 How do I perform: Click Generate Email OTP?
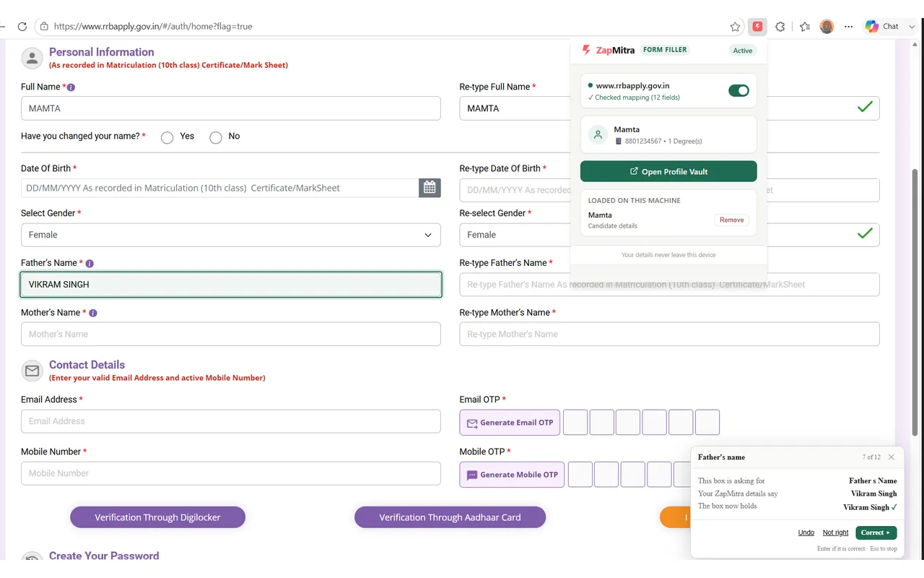pyautogui.click(x=510, y=423)
